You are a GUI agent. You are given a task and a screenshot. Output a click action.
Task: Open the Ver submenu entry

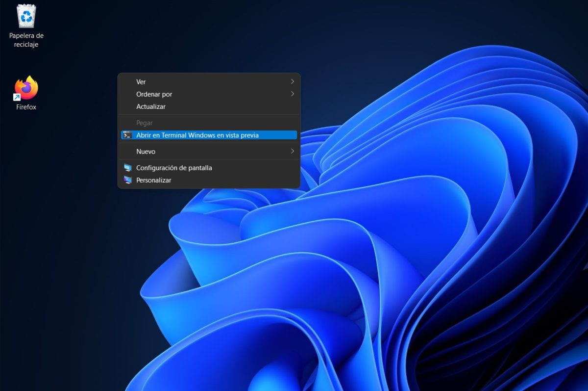pos(141,82)
